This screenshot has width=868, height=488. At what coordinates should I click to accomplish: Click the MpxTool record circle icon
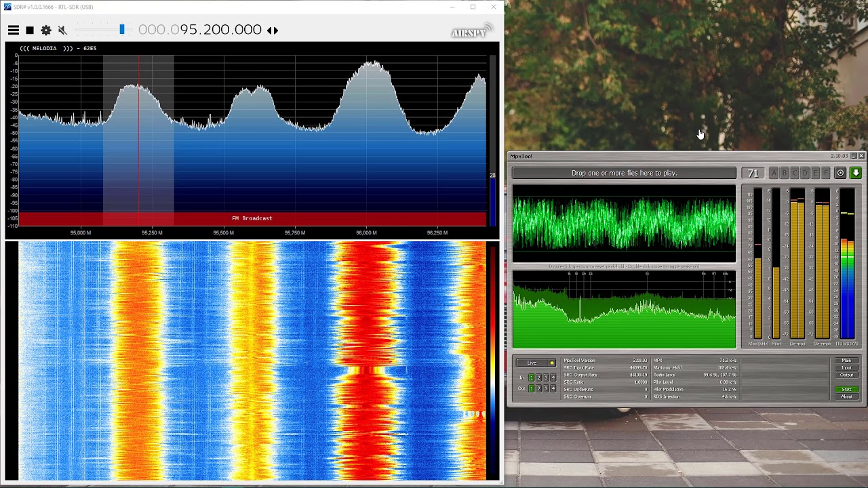[840, 173]
